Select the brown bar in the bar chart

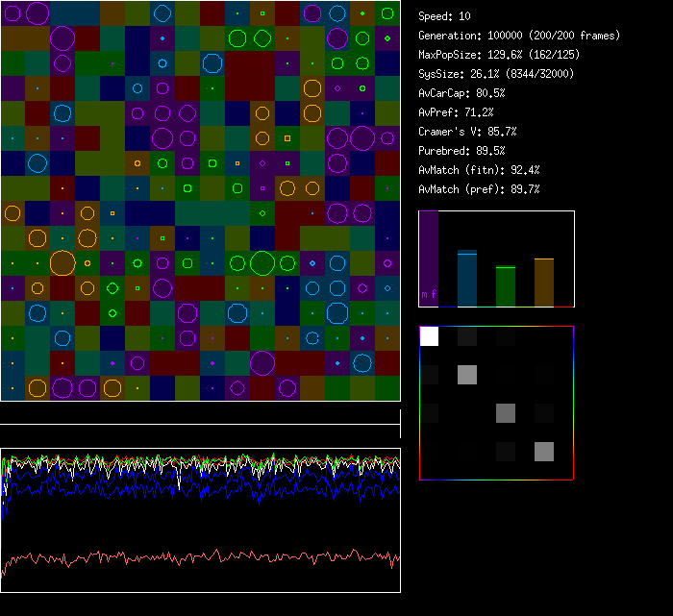[544, 283]
